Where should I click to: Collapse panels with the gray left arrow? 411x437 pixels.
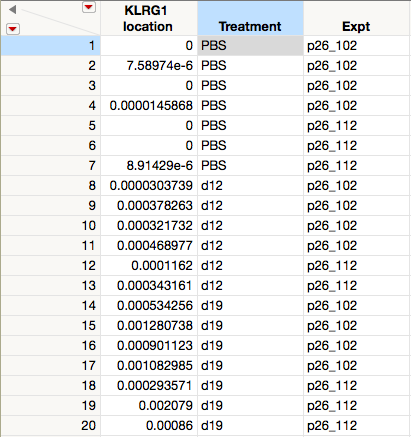(x=12, y=9)
